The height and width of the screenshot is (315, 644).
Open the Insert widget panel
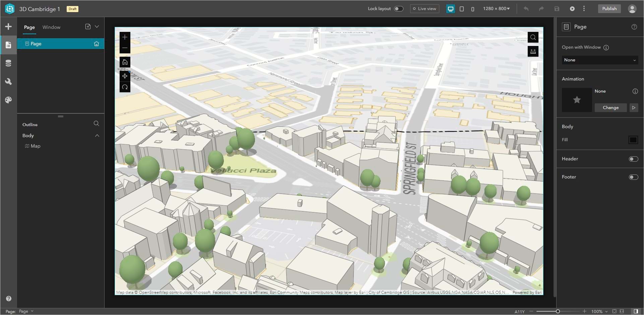8,26
